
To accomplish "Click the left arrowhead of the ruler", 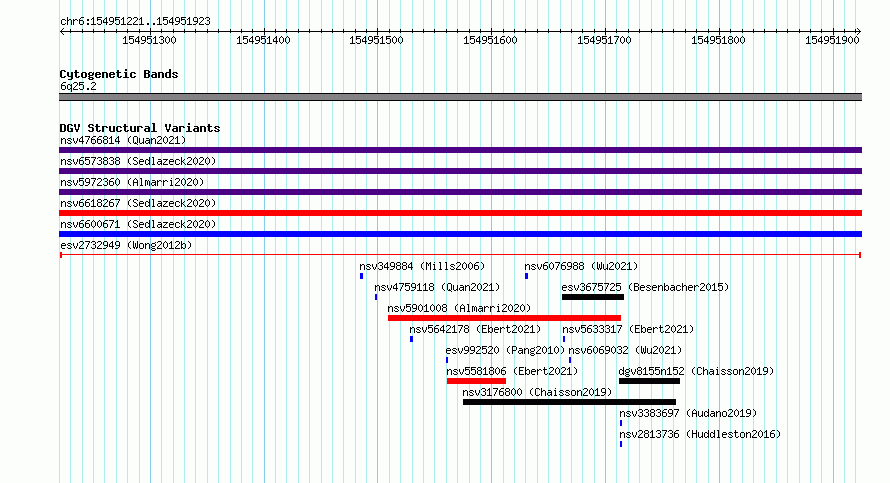I will 62,32.
